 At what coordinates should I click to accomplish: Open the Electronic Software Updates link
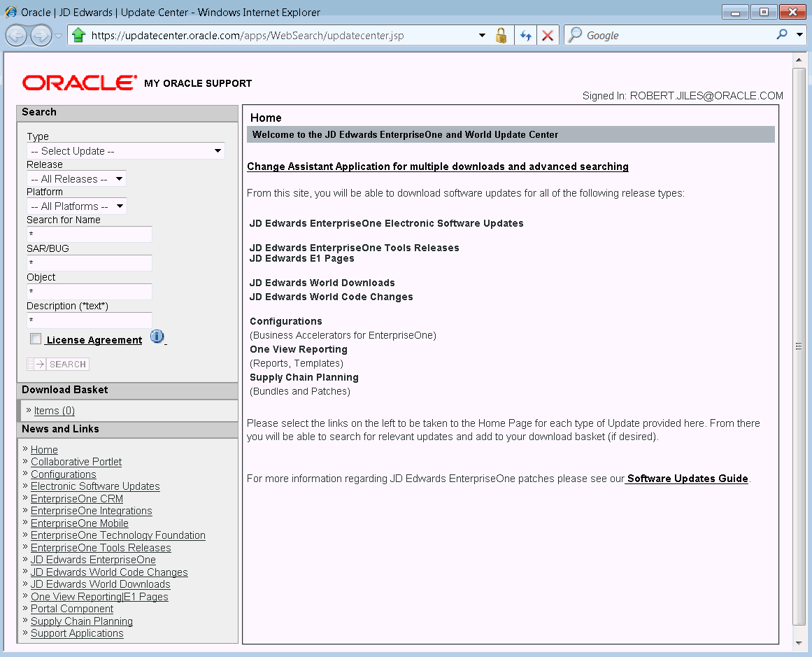coord(95,486)
